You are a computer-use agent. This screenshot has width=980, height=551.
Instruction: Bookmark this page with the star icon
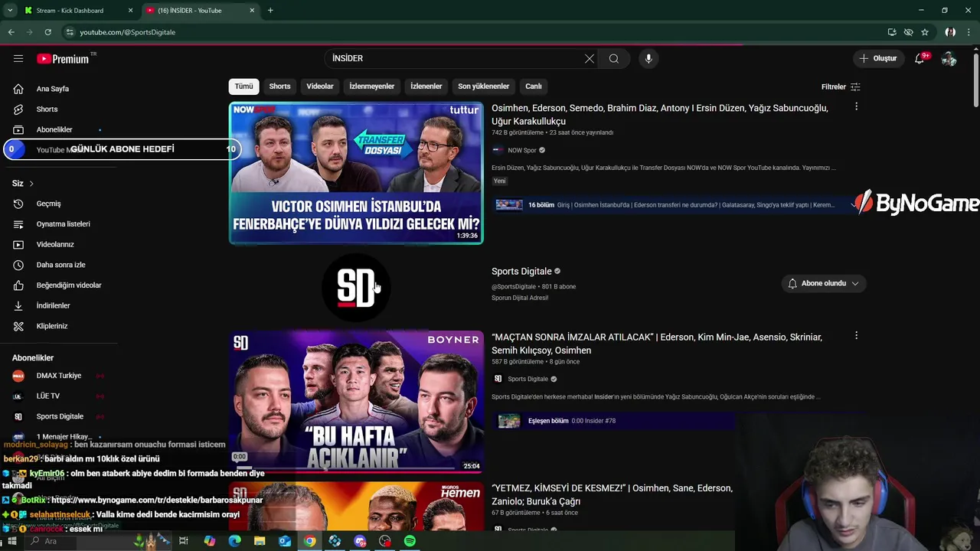pos(925,32)
